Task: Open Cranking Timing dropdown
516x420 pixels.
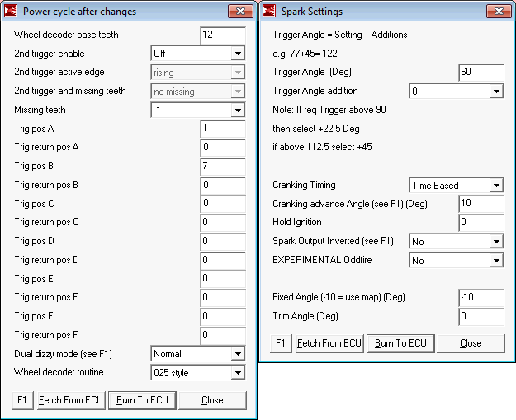Action: click(x=457, y=185)
